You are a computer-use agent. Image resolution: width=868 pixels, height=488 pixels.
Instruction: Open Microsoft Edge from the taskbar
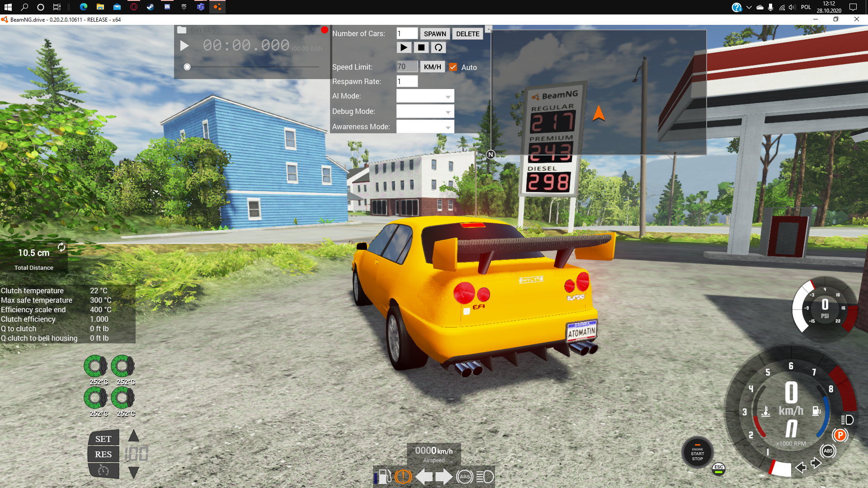coord(83,7)
